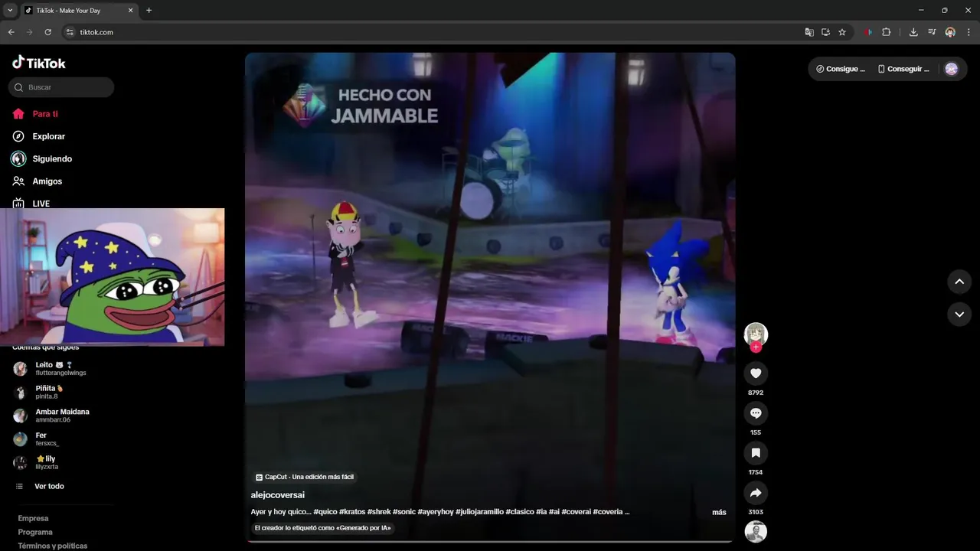Click the CapCut edición más fácil tag
The width and height of the screenshot is (980, 551).
pyautogui.click(x=305, y=477)
